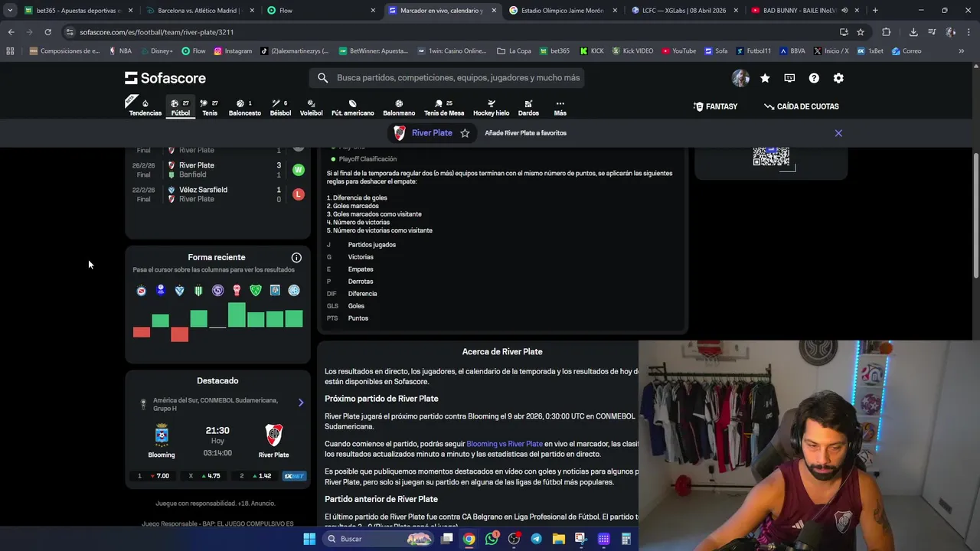Switch to LCFC XGLabs browser tab

[x=684, y=11]
